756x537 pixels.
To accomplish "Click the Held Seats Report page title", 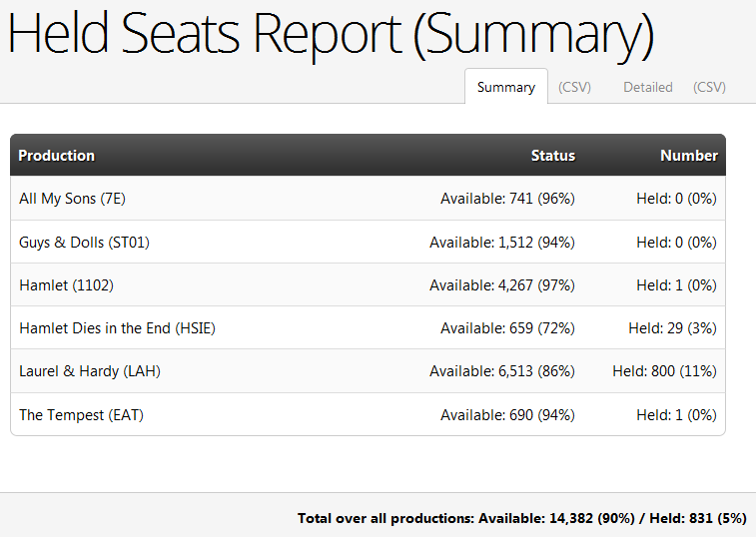I will coord(331,34).
